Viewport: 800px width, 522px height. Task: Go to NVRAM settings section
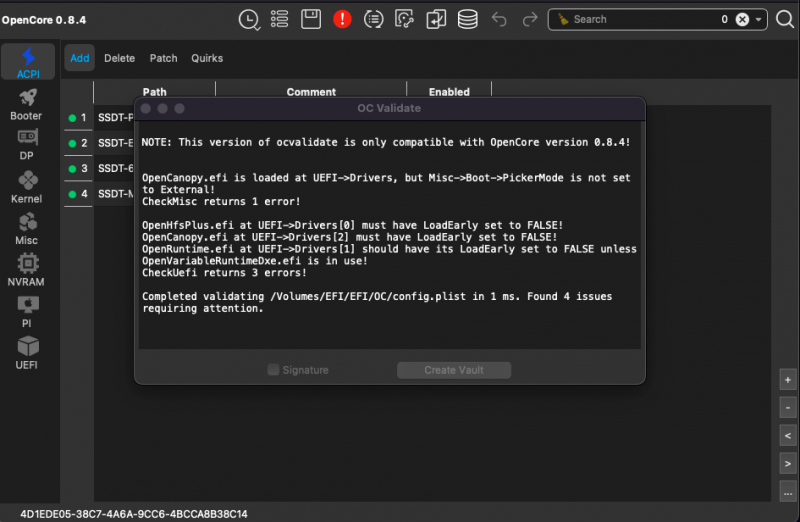[26, 269]
